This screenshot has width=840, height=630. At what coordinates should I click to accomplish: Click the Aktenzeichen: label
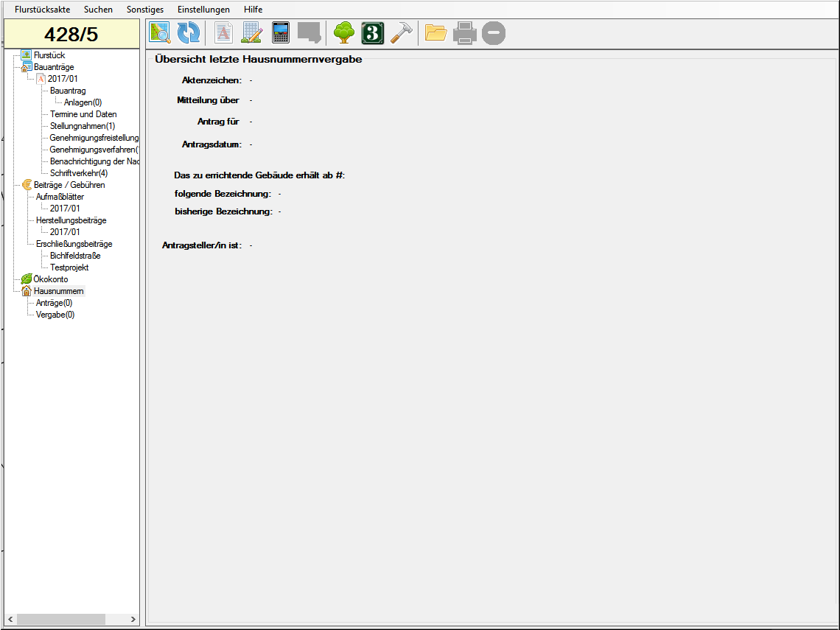pos(211,80)
